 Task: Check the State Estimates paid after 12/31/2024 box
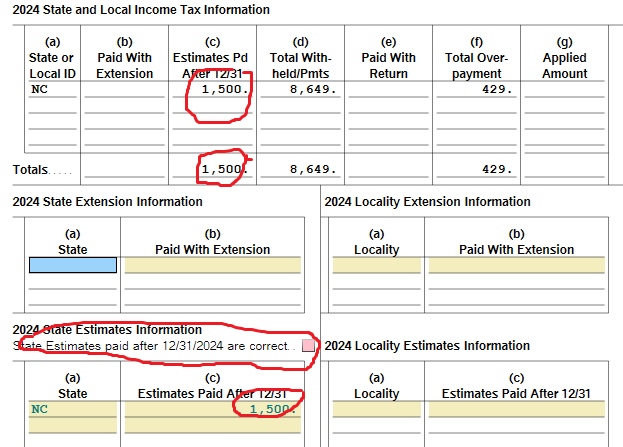309,346
